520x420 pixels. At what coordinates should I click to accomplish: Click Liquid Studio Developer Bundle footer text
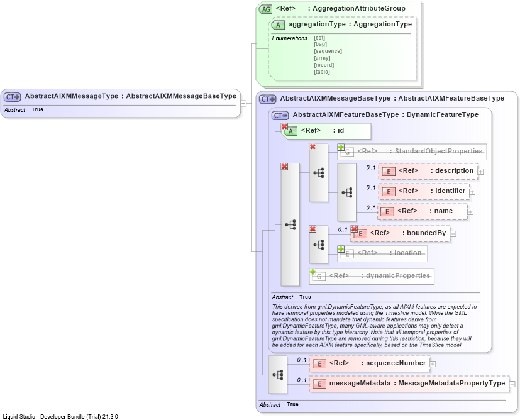coord(60,417)
